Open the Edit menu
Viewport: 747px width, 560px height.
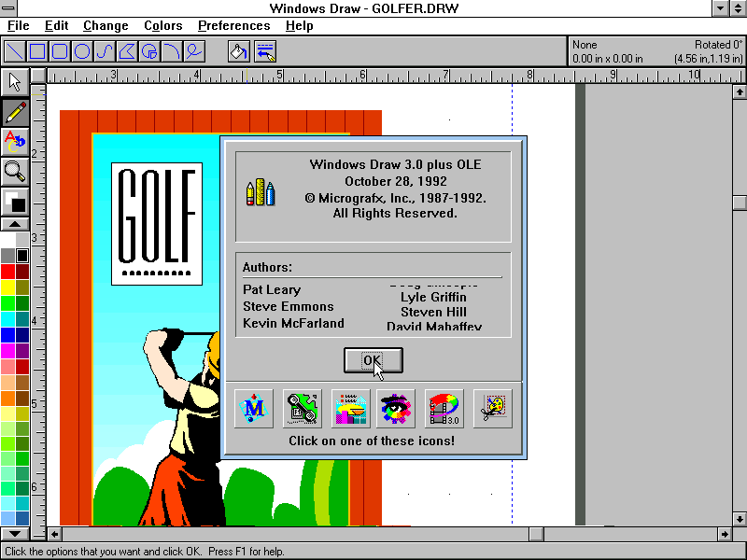click(x=56, y=26)
